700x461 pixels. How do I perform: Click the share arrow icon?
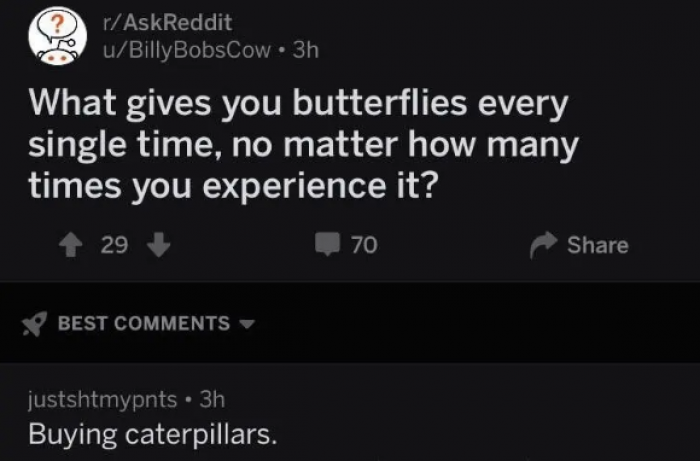point(545,245)
